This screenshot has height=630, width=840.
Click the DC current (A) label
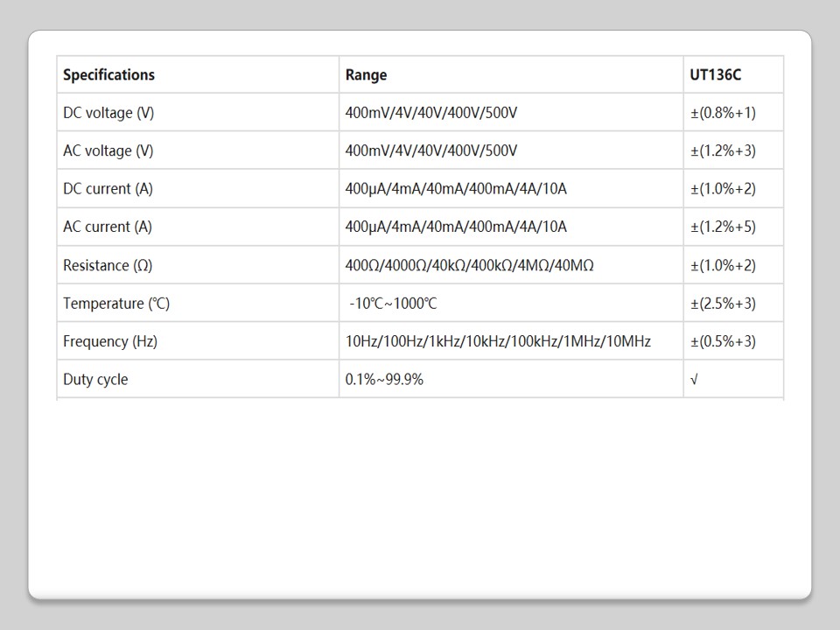click(x=108, y=189)
